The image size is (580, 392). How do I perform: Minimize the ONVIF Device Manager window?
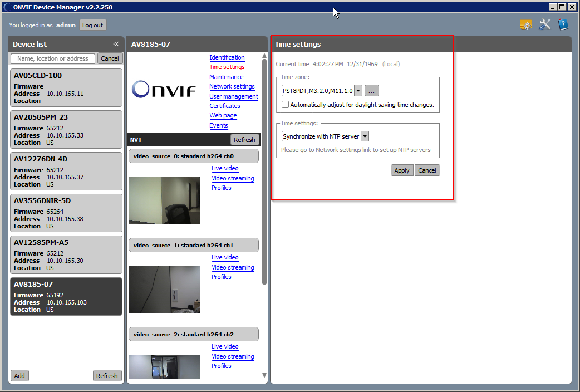[553, 7]
